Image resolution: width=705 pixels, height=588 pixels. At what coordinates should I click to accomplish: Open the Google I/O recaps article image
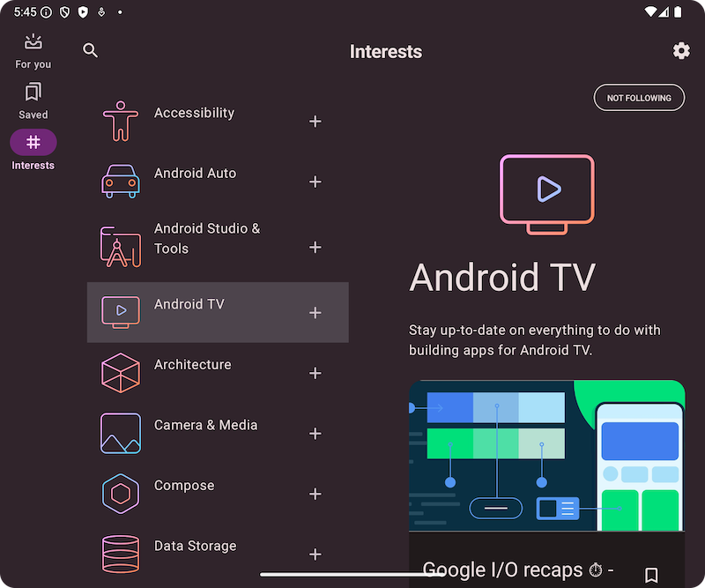click(546, 455)
